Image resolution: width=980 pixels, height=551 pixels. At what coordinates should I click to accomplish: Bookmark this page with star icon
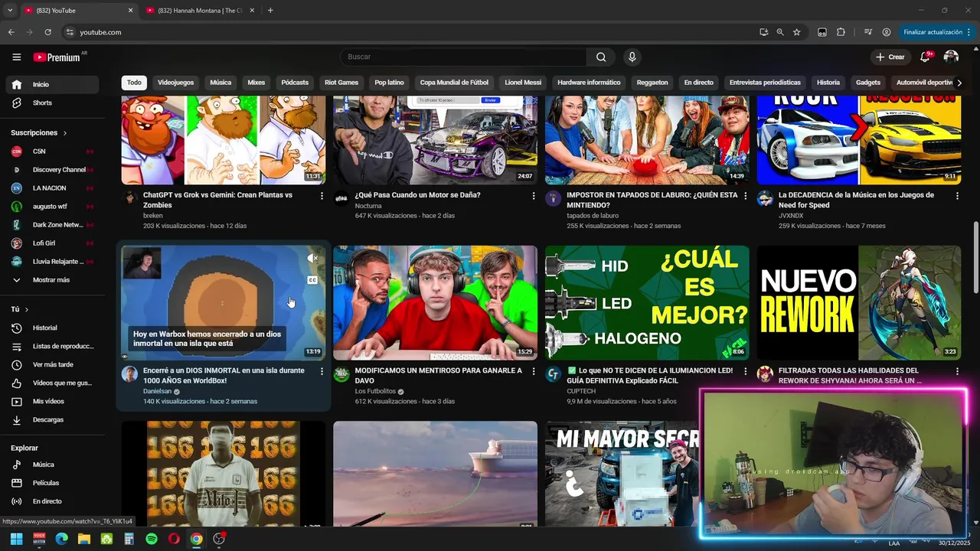click(796, 32)
